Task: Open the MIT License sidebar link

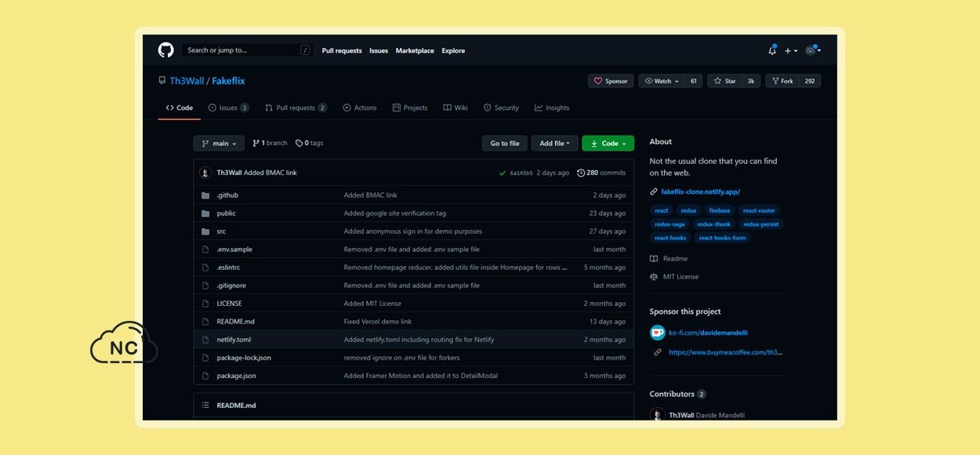Action: (674, 277)
